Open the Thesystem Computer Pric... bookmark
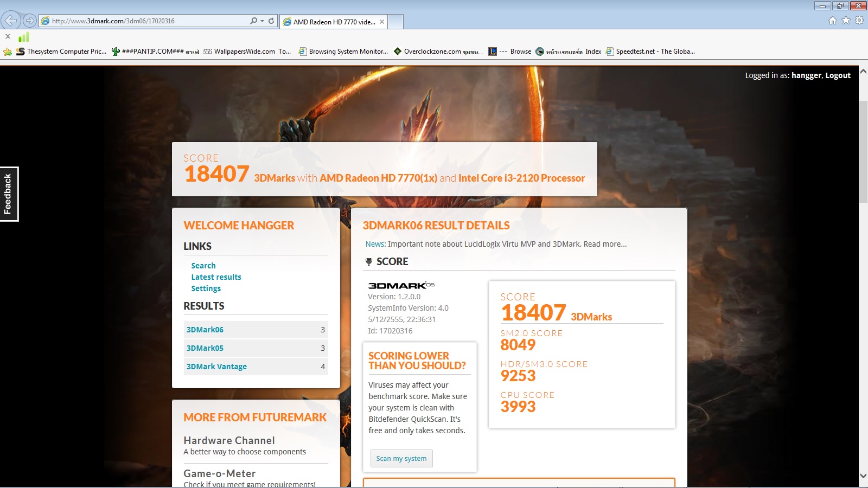868x488 pixels. click(x=61, y=52)
